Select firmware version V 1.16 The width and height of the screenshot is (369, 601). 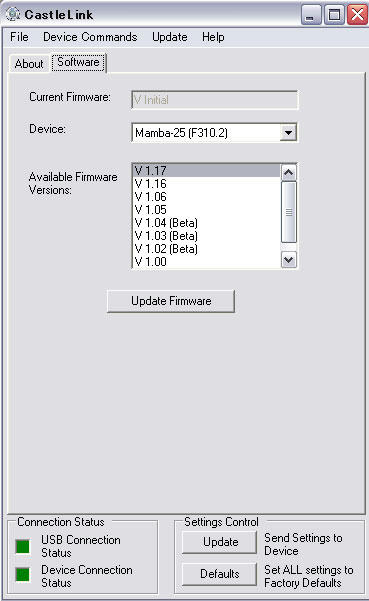coord(207,184)
